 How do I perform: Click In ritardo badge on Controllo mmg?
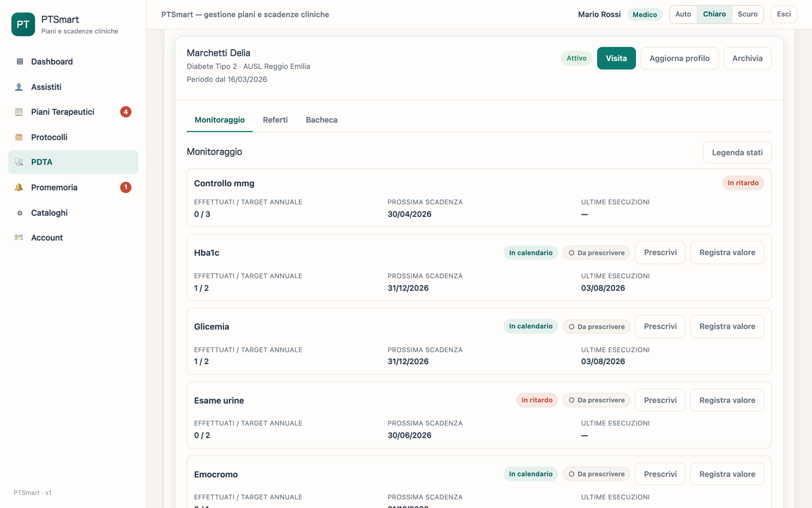pos(743,183)
